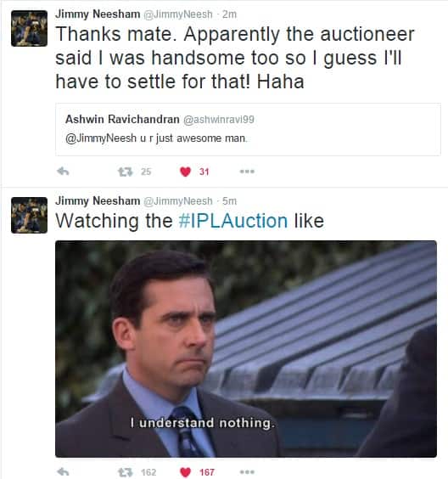Retweet the #IPLAuction meme tweet
Image resolution: width=448 pixels, height=479 pixels.
point(125,472)
